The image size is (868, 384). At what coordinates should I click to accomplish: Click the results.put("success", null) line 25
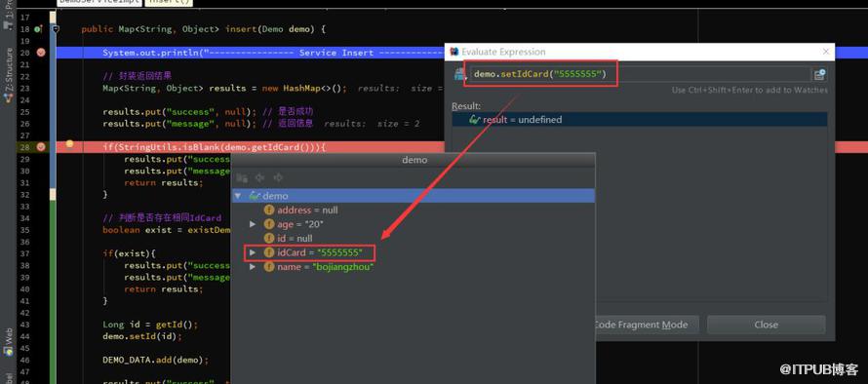point(178,112)
